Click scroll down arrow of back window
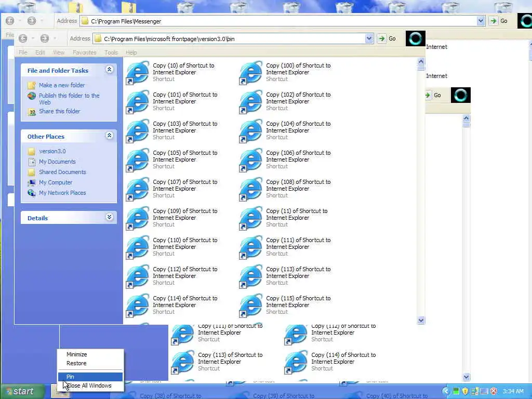The height and width of the screenshot is (399, 532). coord(466,377)
